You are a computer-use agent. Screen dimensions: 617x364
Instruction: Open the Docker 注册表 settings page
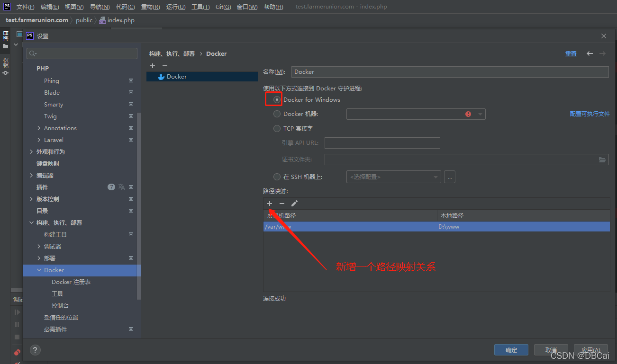point(71,282)
